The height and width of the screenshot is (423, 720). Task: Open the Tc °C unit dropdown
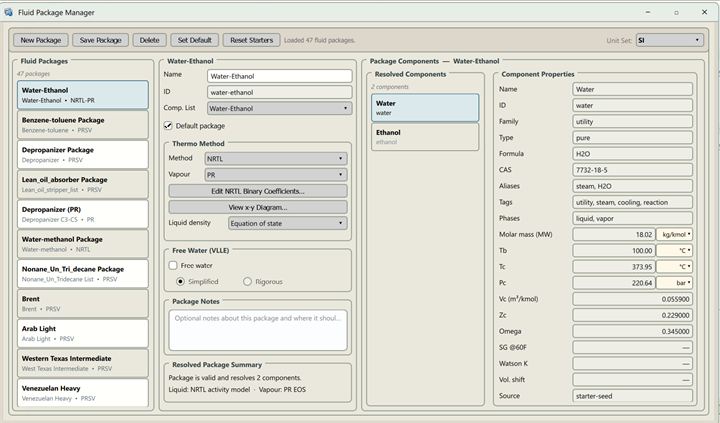point(674,266)
